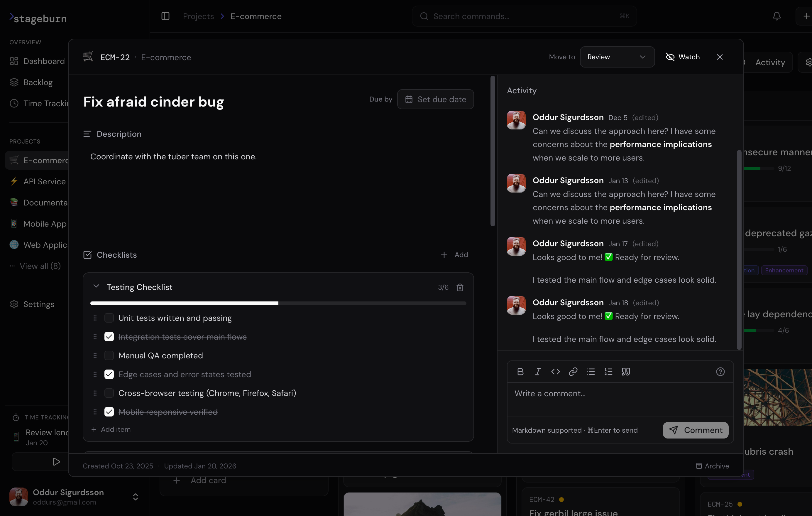Open the notifications bell
812x516 pixels.
777,16
